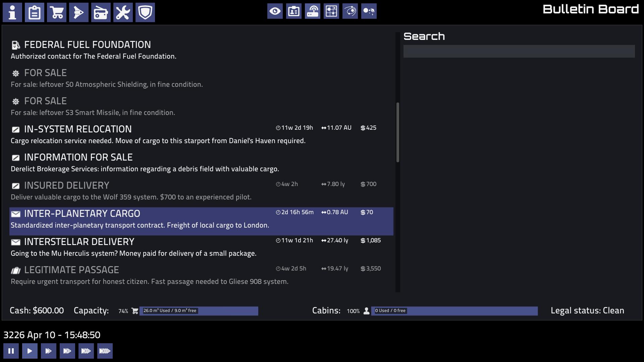Open the system orbit view icon
Image resolution: width=644 pixels, height=362 pixels.
tap(350, 11)
